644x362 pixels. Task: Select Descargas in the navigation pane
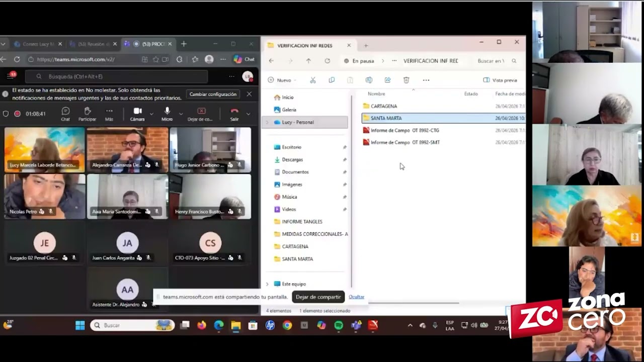click(x=292, y=159)
